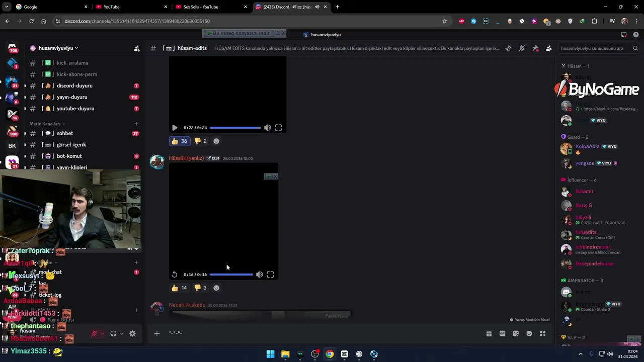The image size is (644, 362).
Task: Open GIF picker in message bar
Action: pyautogui.click(x=502, y=333)
